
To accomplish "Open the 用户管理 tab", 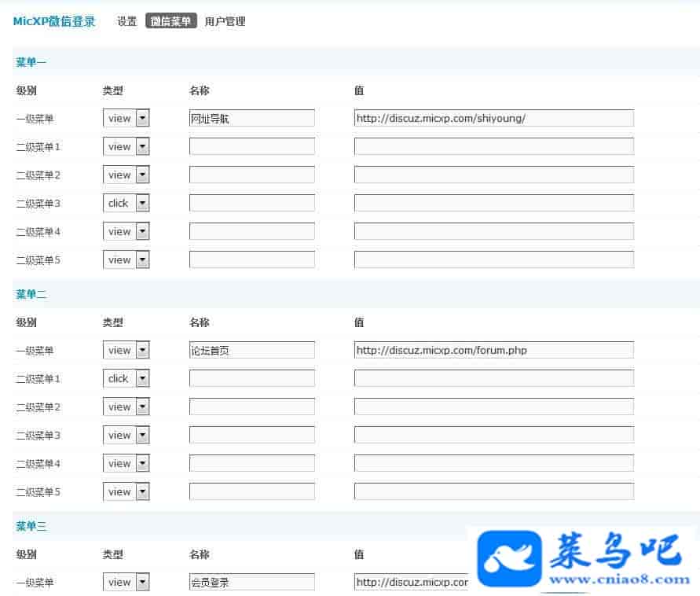I will tap(225, 22).
